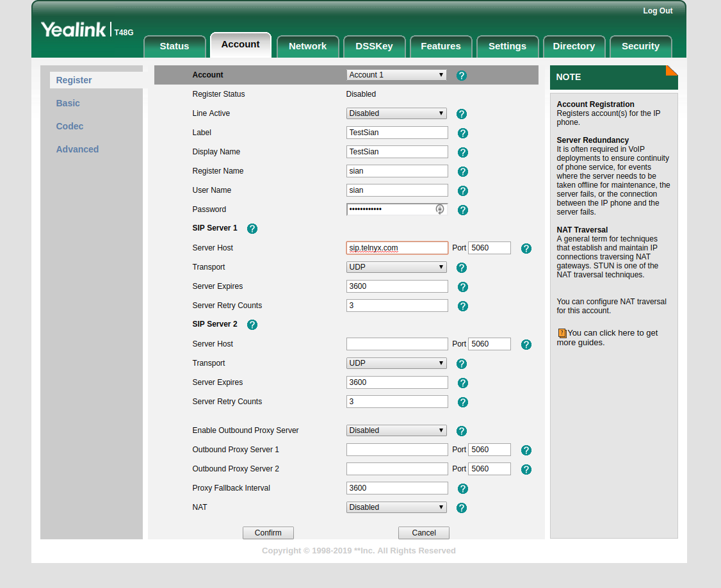The width and height of the screenshot is (721, 588).
Task: Click the Cancel button
Action: point(423,533)
